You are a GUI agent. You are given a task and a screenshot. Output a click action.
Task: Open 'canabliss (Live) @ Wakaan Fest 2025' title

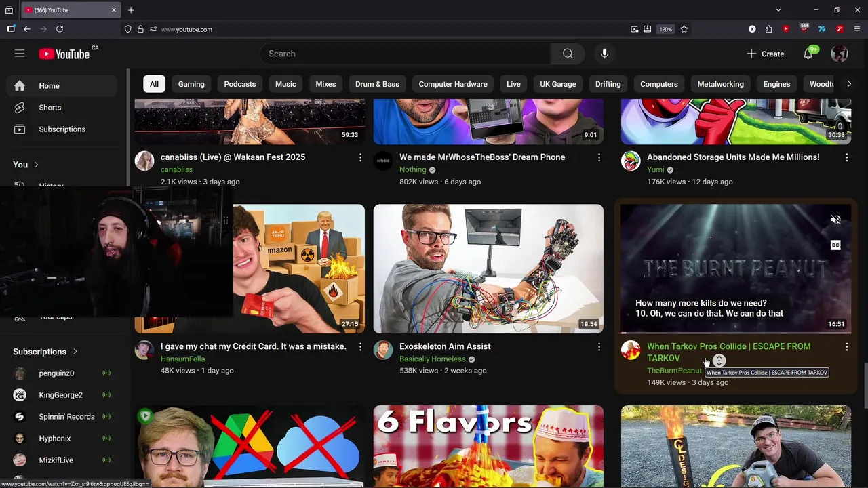pyautogui.click(x=233, y=157)
